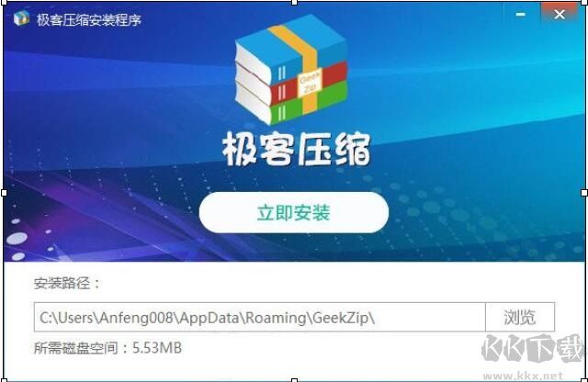The width and height of the screenshot is (588, 382).
Task: Open folder picker via 浏览 button
Action: point(520,317)
